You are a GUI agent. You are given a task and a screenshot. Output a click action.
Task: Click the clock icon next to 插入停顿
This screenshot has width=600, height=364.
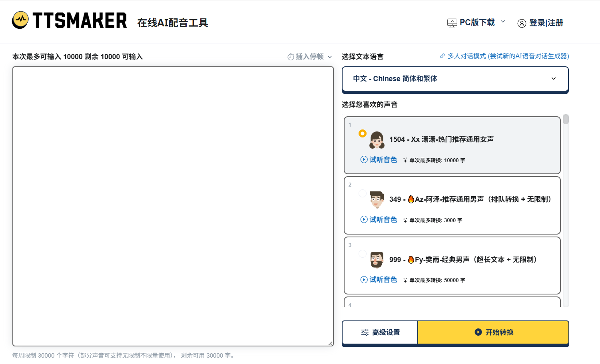click(x=290, y=57)
